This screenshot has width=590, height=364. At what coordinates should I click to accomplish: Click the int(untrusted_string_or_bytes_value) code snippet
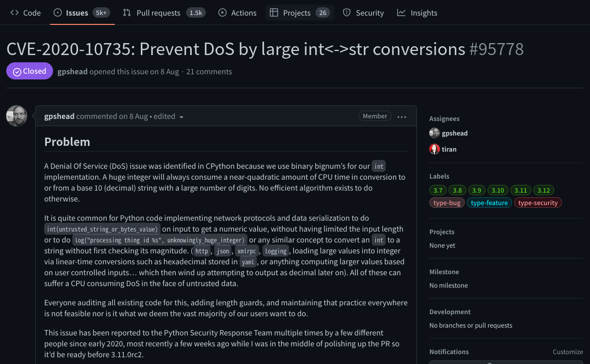(x=102, y=229)
